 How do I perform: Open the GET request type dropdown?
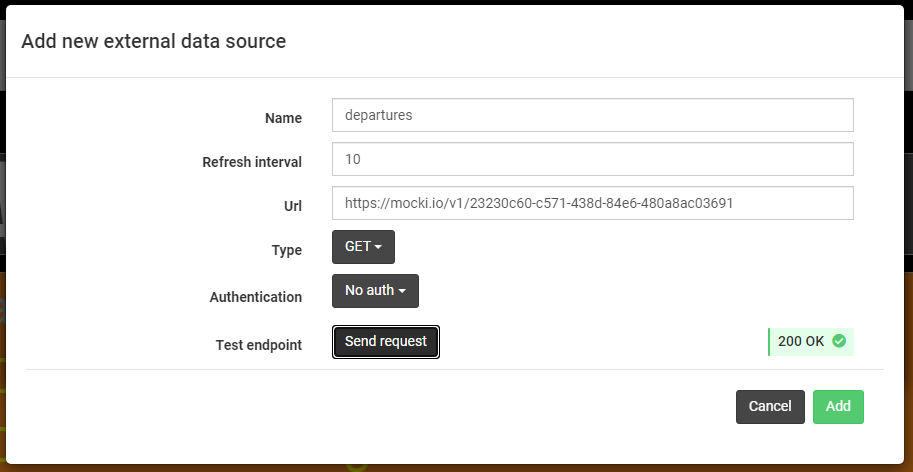click(363, 247)
